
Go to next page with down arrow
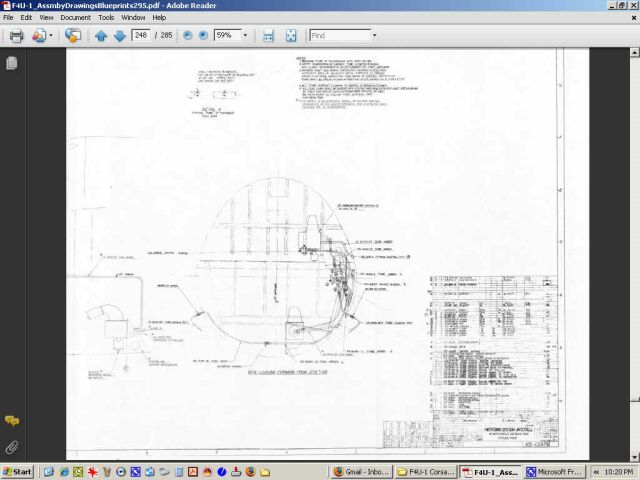point(120,36)
